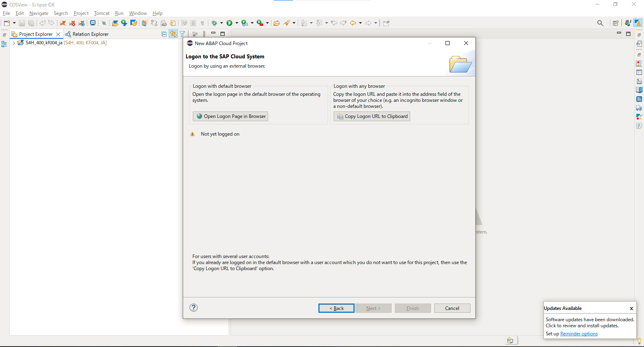Click the Collapse All icon in Project Explorer
Image resolution: width=644 pixels, height=347 pixels.
164,34
